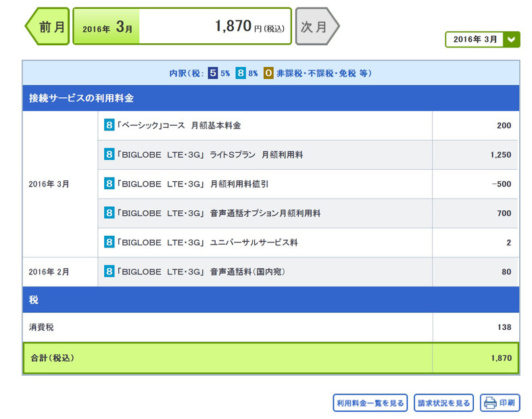Click the 消費税 label
532x419 pixels.
41,327
